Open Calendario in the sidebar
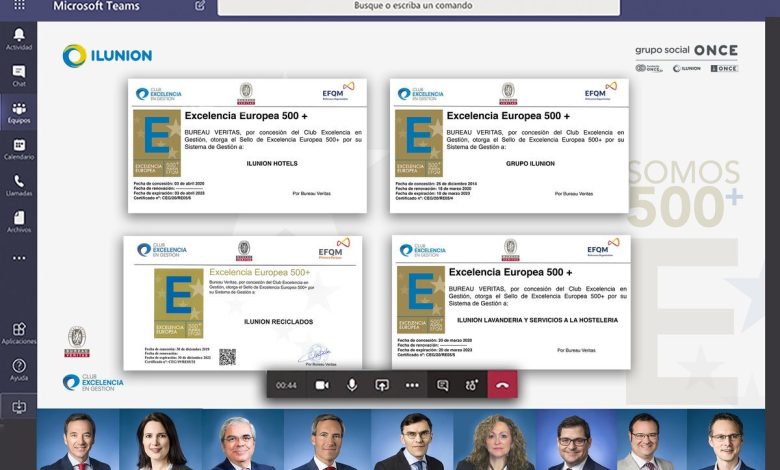The width and height of the screenshot is (780, 470). (19, 149)
